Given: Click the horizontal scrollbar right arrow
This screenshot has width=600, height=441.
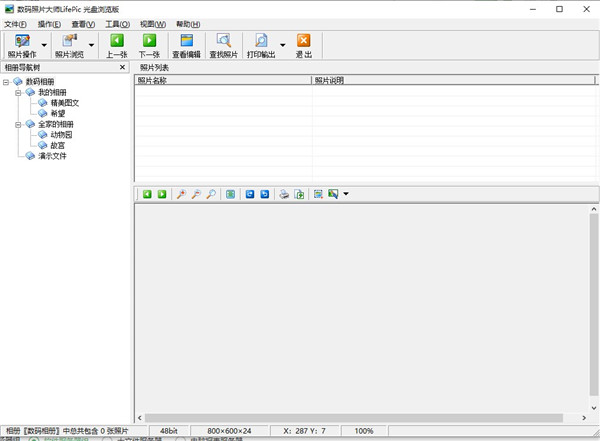Looking at the screenshot, I should 584,418.
